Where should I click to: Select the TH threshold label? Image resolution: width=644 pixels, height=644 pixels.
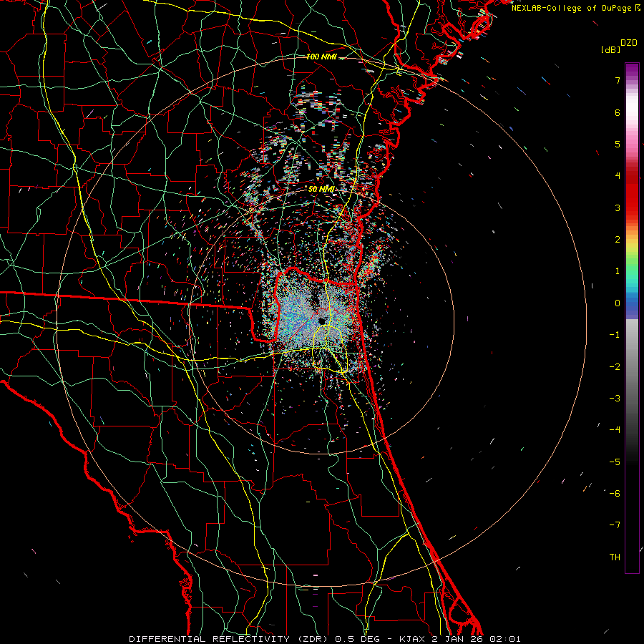click(x=615, y=557)
